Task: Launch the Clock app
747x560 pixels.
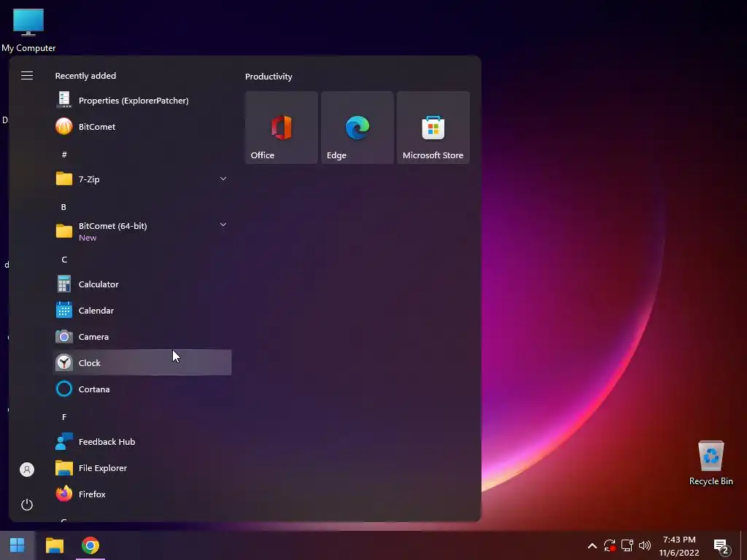Action: [x=142, y=363]
